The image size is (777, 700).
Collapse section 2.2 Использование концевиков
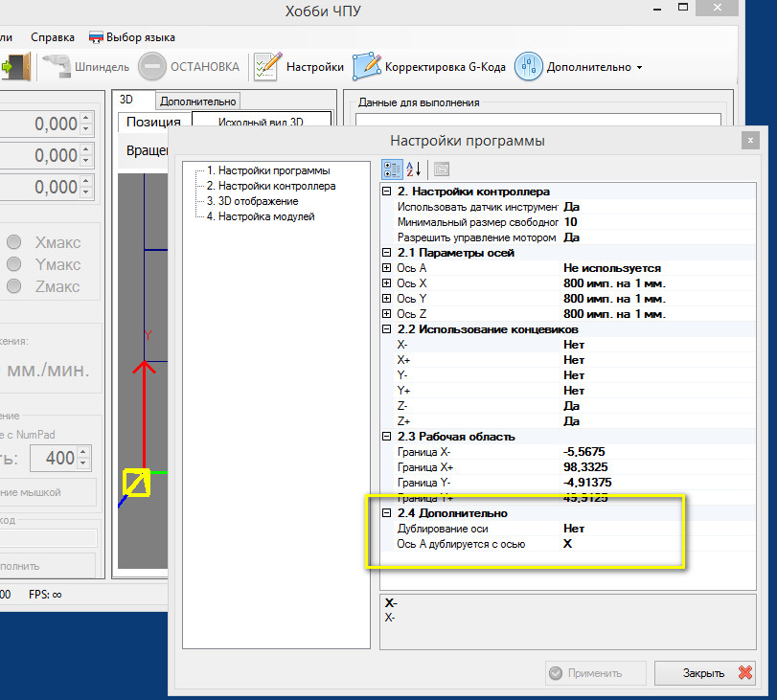click(386, 329)
